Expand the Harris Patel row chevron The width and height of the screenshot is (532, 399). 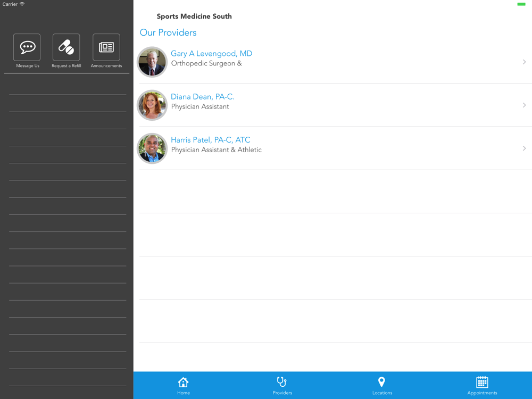(524, 148)
